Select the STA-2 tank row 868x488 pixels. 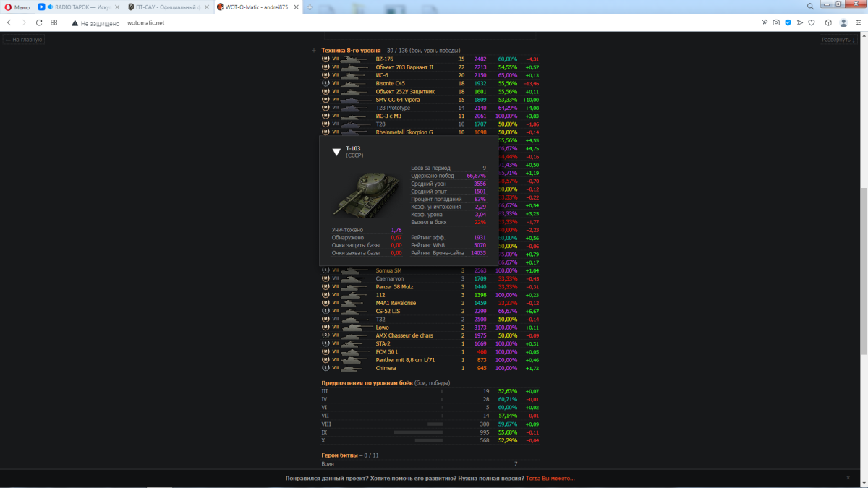[x=430, y=343]
